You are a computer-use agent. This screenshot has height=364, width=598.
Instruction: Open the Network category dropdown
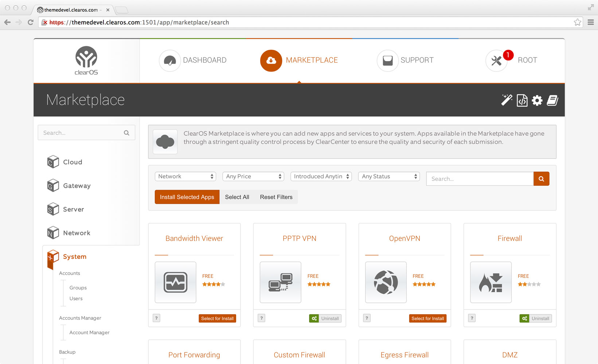click(185, 177)
